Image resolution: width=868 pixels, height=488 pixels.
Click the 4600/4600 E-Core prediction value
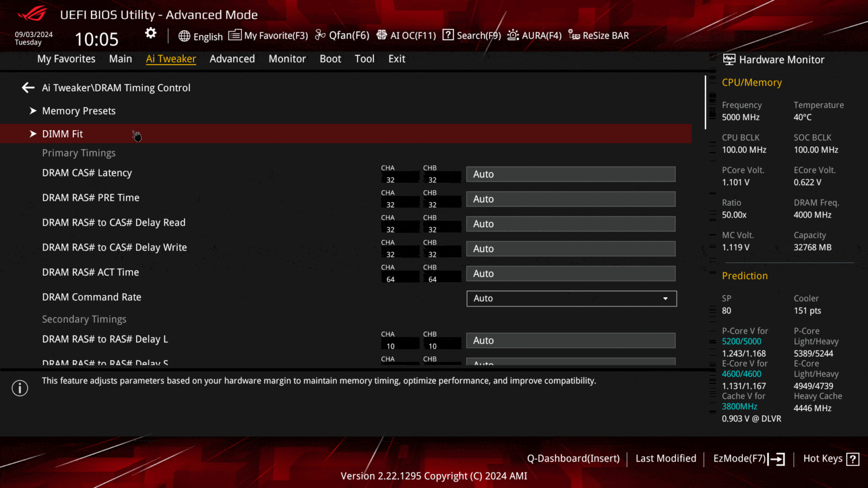tap(742, 374)
